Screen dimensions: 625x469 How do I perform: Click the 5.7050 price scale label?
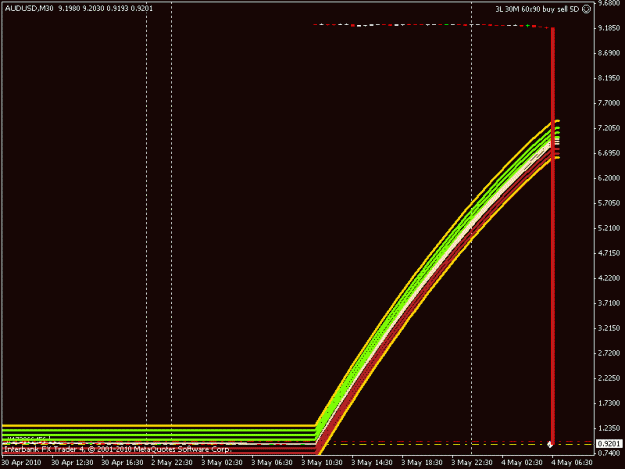click(609, 203)
